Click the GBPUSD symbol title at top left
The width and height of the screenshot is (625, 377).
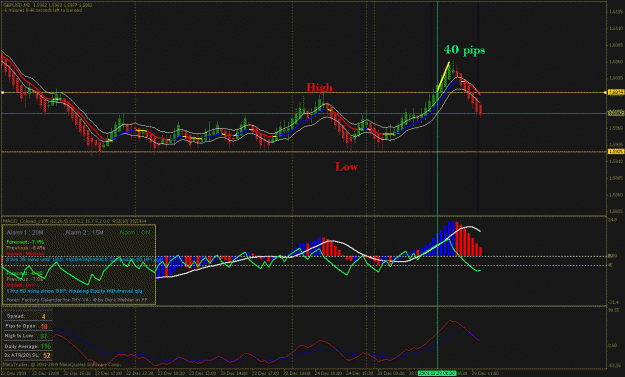(x=48, y=6)
